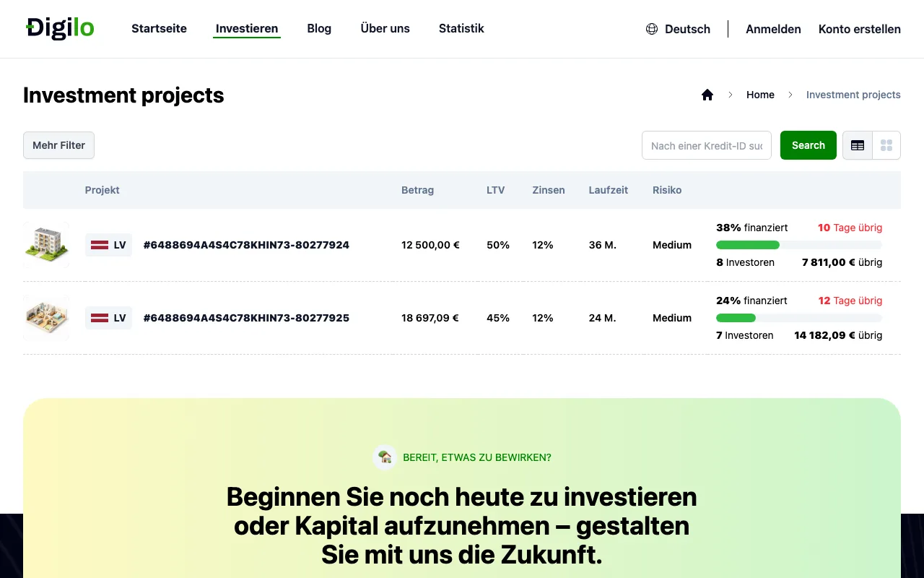The width and height of the screenshot is (924, 578).
Task: Click the Zinsen column header
Action: (x=549, y=190)
